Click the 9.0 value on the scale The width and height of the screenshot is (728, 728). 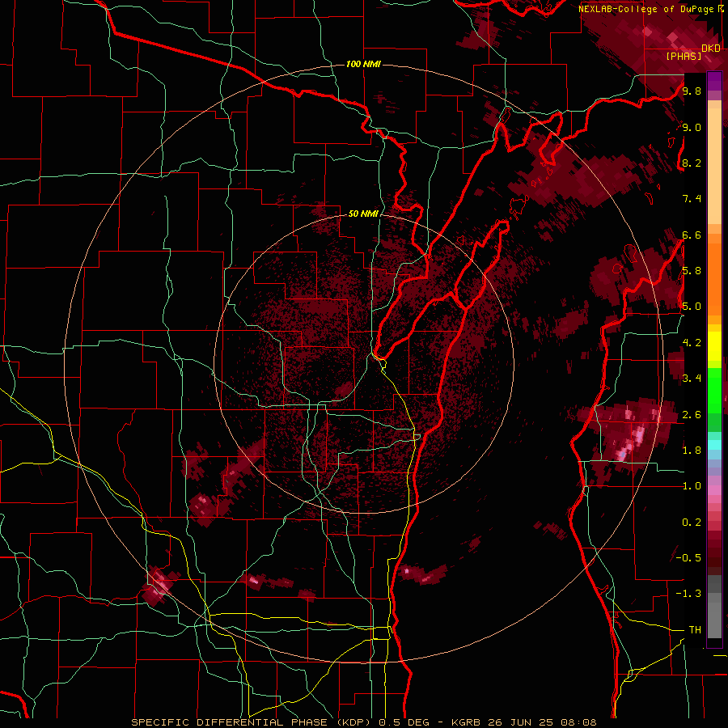(x=692, y=127)
